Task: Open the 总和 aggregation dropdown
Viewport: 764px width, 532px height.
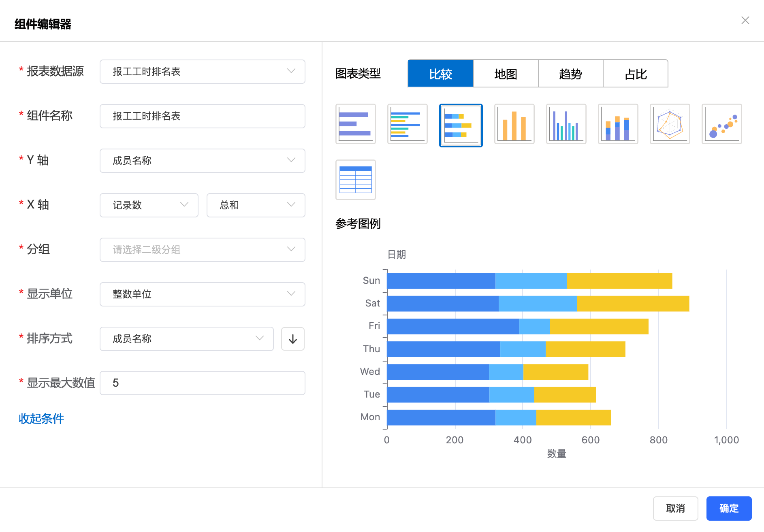Action: click(x=256, y=205)
